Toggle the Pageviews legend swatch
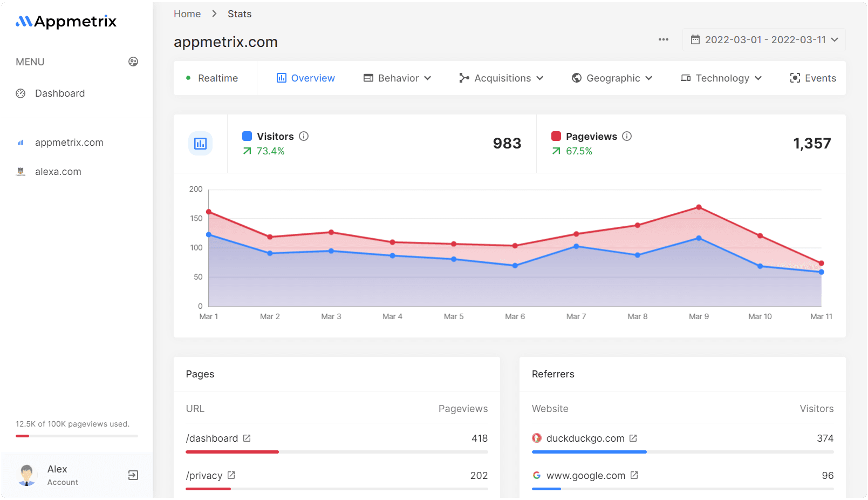Screen dimensions: 868x500 [556, 136]
